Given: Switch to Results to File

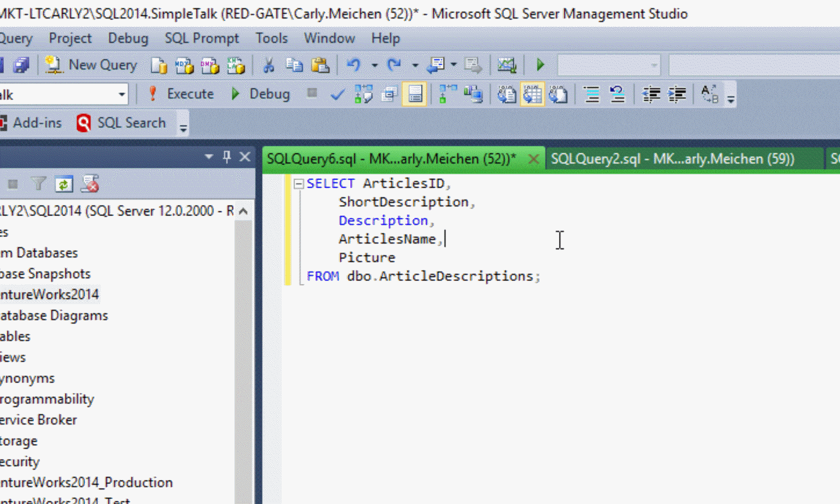Looking at the screenshot, I should (558, 94).
